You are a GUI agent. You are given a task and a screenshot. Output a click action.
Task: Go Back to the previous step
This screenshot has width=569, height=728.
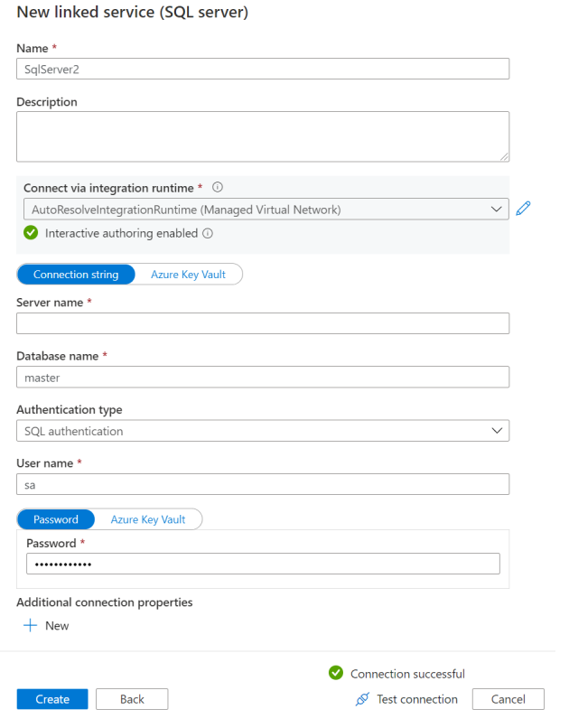coord(131,699)
